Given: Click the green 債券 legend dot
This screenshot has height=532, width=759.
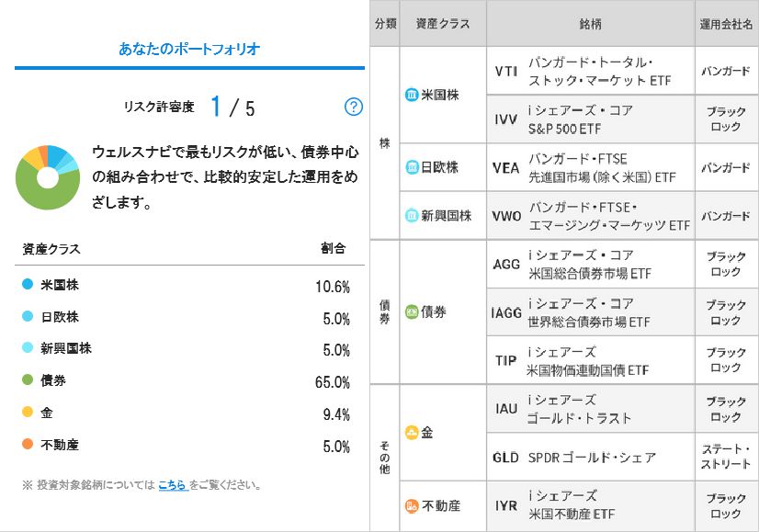Looking at the screenshot, I should (x=28, y=380).
